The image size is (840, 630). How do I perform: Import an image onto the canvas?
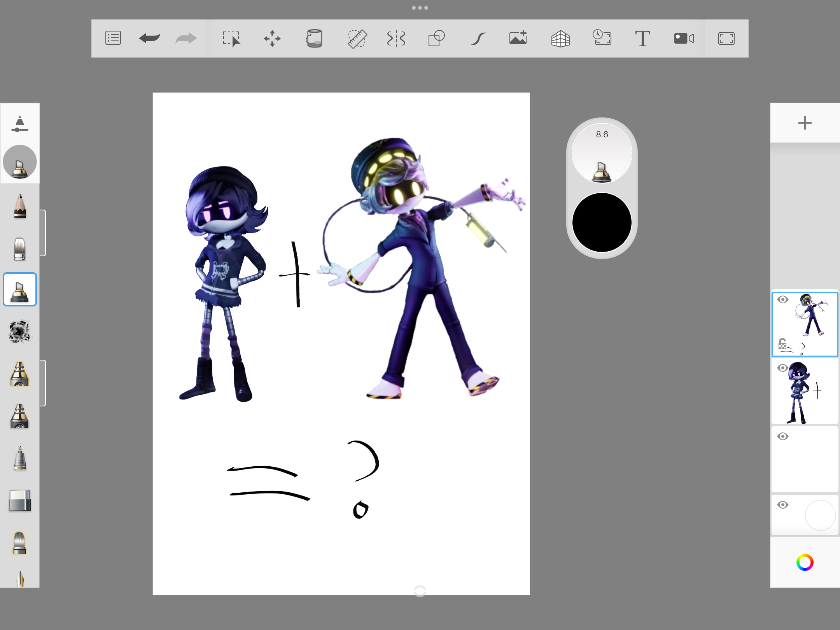[518, 38]
